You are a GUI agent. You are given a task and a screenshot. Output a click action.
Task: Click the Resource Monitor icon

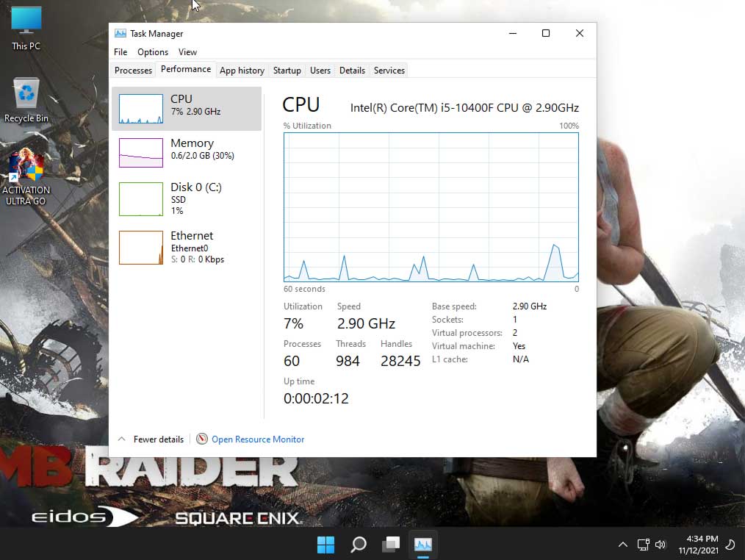click(x=202, y=439)
